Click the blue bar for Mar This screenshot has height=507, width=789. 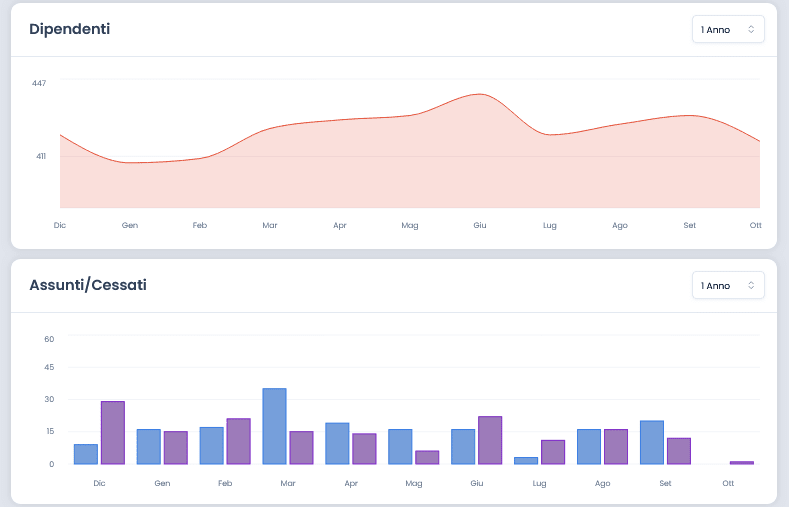[274, 426]
